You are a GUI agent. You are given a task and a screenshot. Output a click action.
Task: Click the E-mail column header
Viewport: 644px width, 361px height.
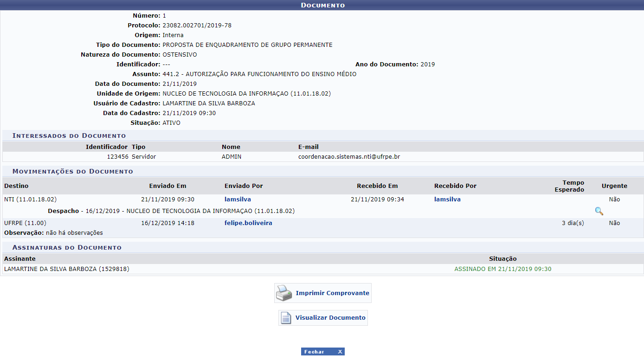(x=309, y=147)
